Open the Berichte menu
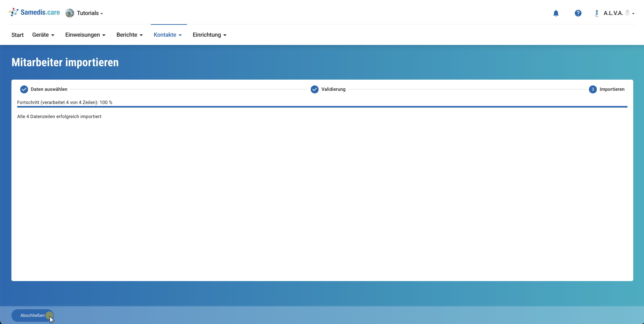The height and width of the screenshot is (324, 644). click(x=129, y=35)
